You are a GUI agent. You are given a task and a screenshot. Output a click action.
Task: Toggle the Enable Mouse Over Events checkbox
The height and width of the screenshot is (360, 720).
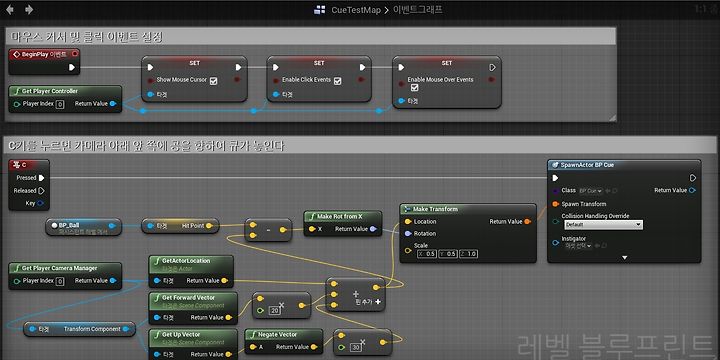(414, 88)
